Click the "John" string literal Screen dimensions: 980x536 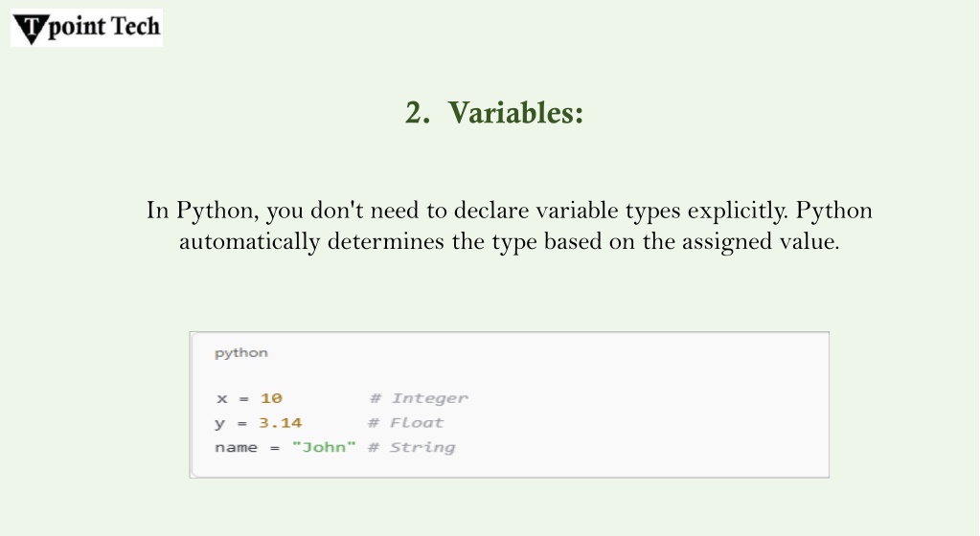point(324,447)
